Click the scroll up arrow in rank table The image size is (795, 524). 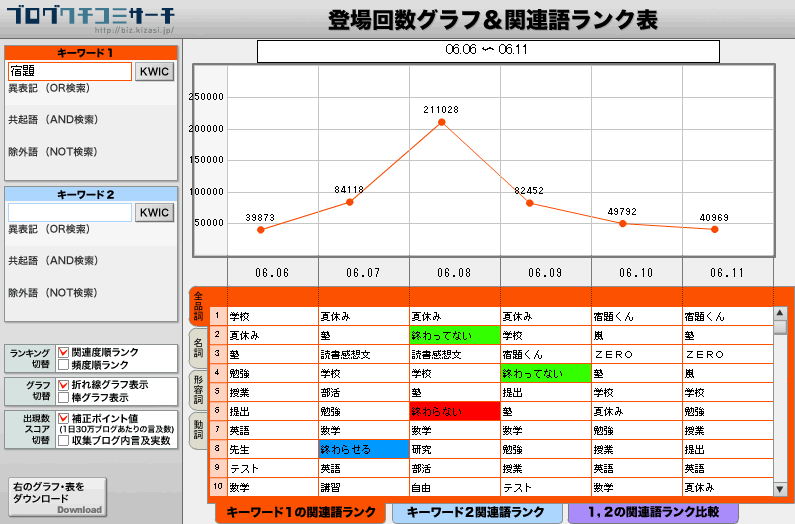pos(780,313)
